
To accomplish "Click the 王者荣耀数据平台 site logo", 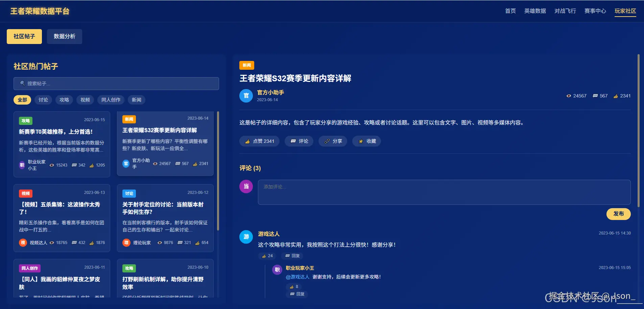I will click(x=40, y=11).
